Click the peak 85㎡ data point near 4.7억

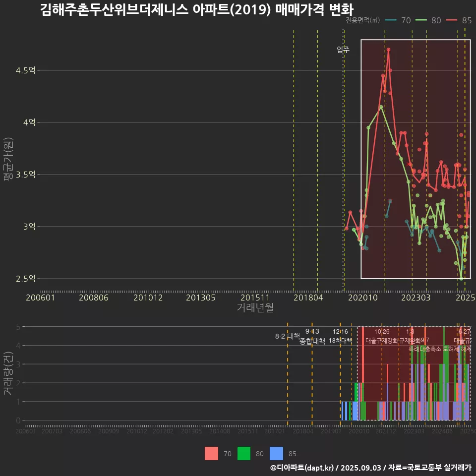(x=388, y=49)
